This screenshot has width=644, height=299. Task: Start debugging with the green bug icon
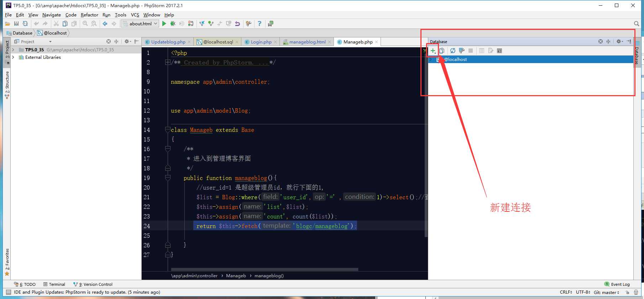coord(173,24)
